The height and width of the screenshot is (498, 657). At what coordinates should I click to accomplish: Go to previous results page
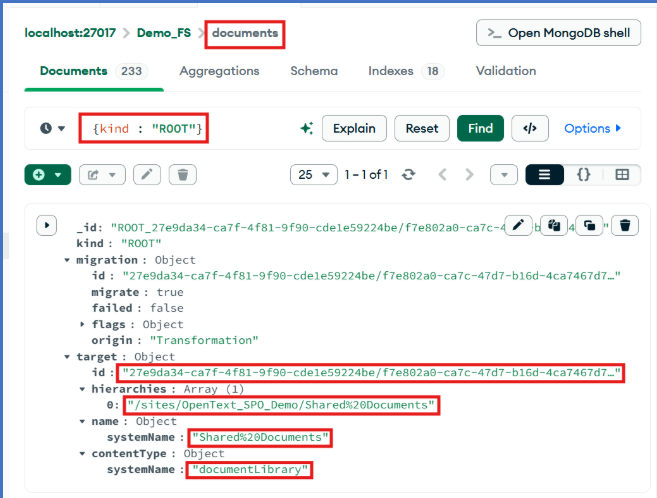(x=442, y=175)
